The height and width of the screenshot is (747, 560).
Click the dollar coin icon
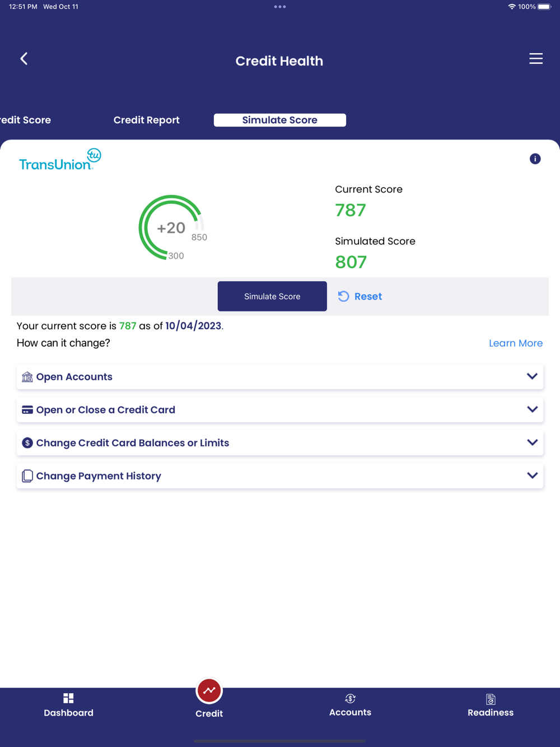coord(27,443)
